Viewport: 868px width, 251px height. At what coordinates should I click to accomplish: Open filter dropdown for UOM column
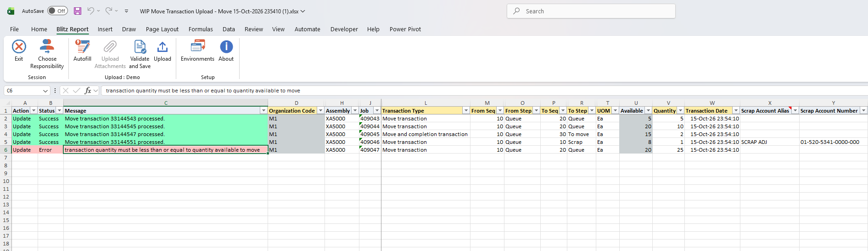(615, 111)
